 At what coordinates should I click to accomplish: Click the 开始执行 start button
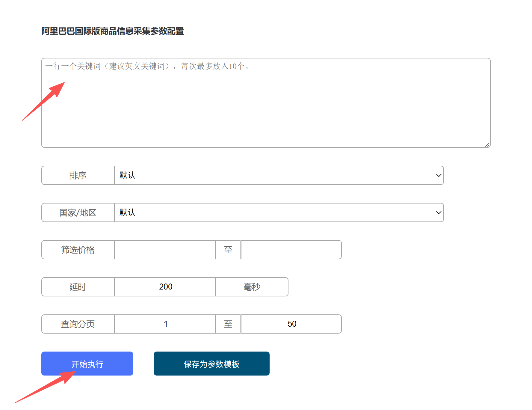tap(87, 364)
